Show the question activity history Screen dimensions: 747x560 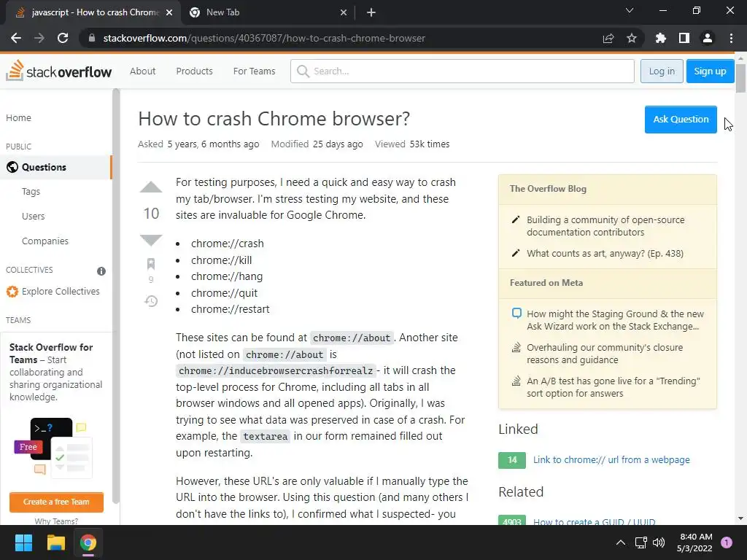pos(151,301)
